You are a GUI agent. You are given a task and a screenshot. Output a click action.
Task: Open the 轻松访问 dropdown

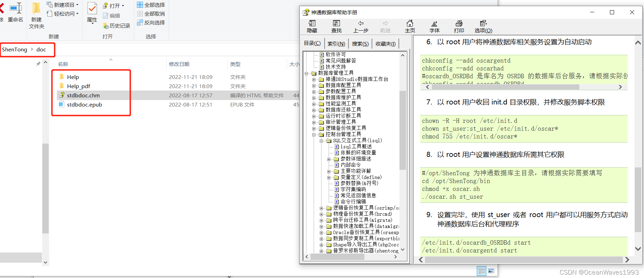click(63, 14)
